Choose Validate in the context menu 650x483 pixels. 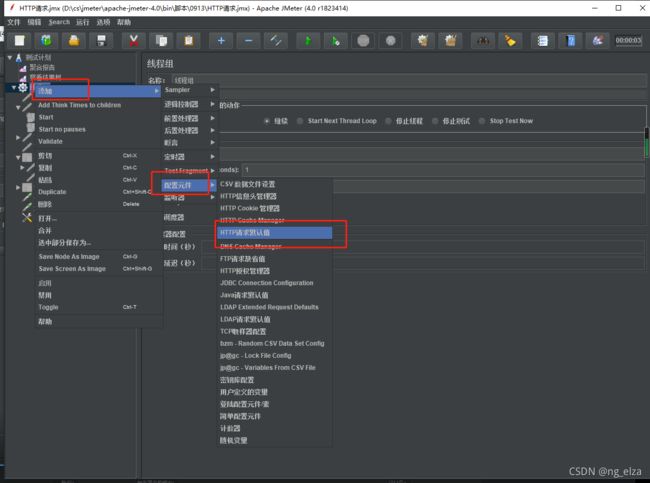(51, 141)
